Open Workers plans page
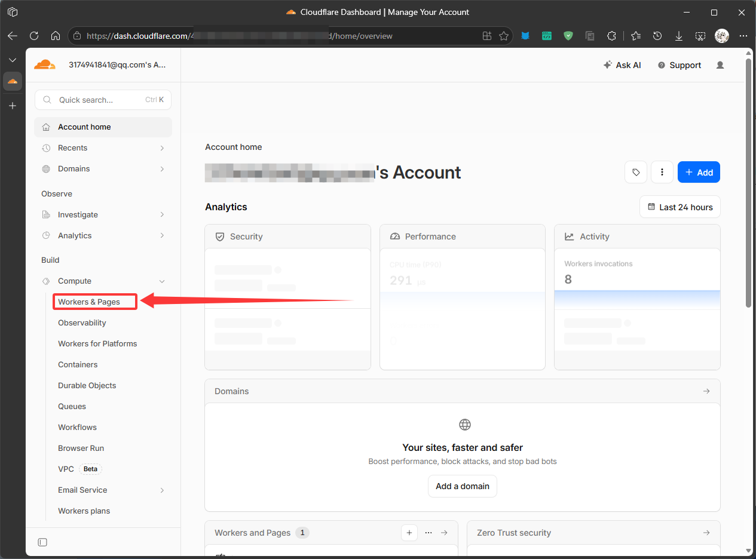The image size is (756, 559). (84, 511)
